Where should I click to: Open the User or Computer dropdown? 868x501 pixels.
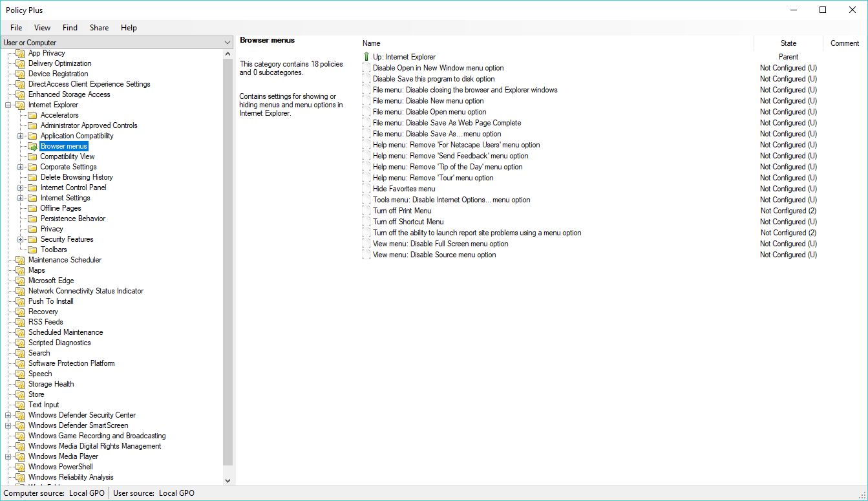tap(117, 43)
